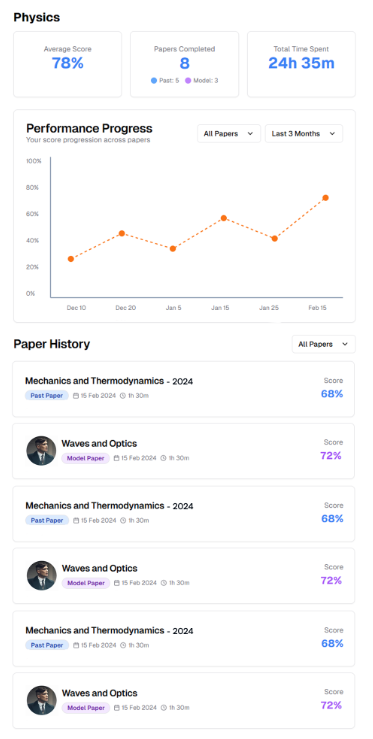Expand the Last 3 Months dropdown
Viewport: 373px width, 739px height.
(x=304, y=134)
